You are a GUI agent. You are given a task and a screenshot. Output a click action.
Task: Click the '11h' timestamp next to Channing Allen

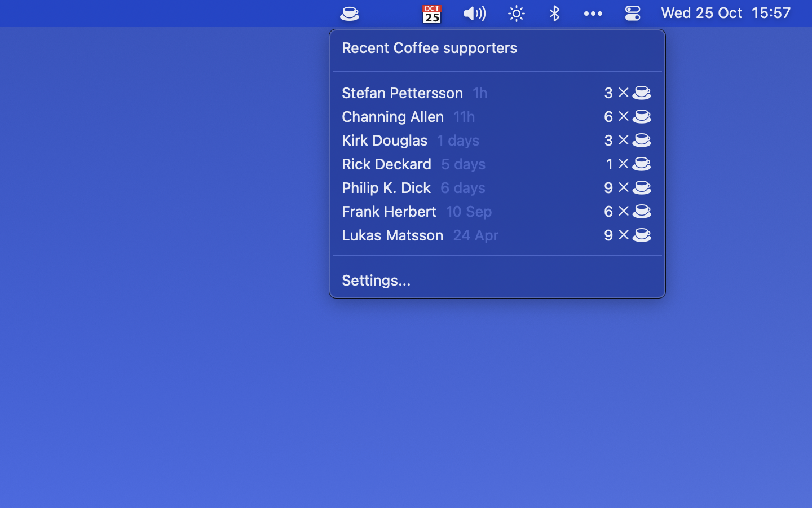point(464,116)
